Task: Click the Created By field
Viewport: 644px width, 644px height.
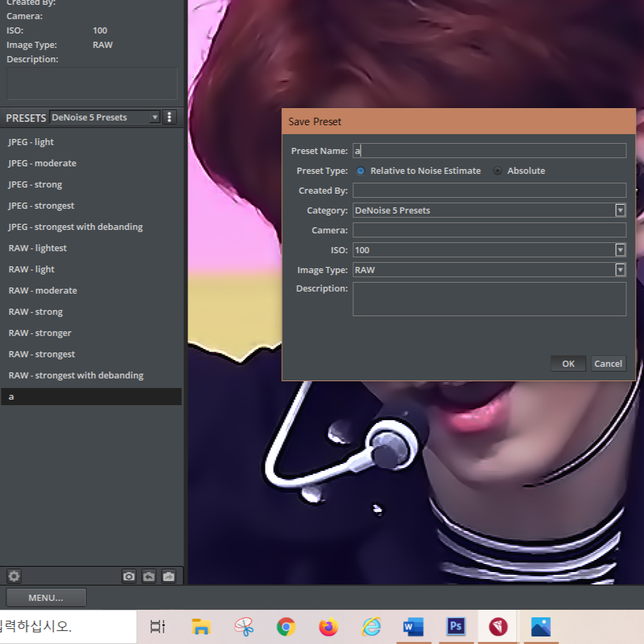Action: click(x=489, y=190)
